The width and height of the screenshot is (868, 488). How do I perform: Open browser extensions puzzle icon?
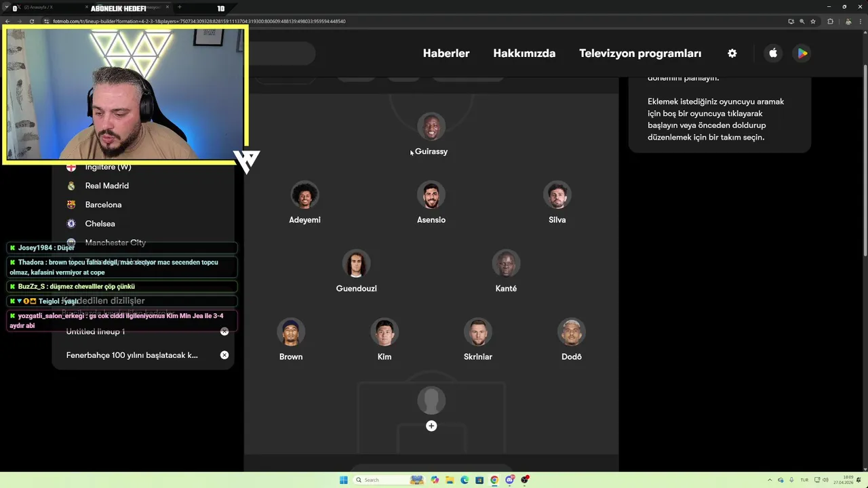831,21
